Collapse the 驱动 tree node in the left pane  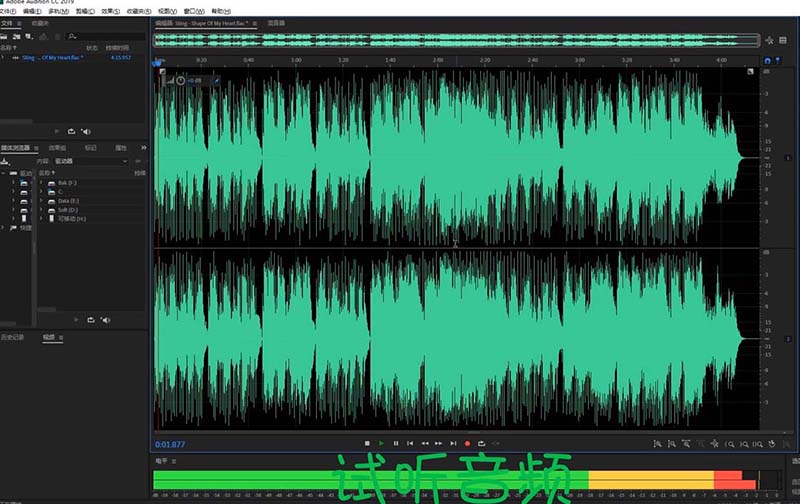(x=4, y=173)
